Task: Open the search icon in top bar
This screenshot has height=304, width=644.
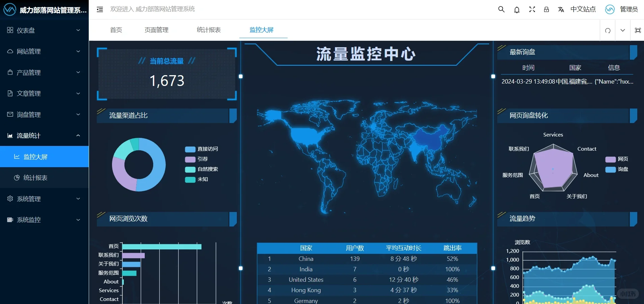Action: pos(502,9)
